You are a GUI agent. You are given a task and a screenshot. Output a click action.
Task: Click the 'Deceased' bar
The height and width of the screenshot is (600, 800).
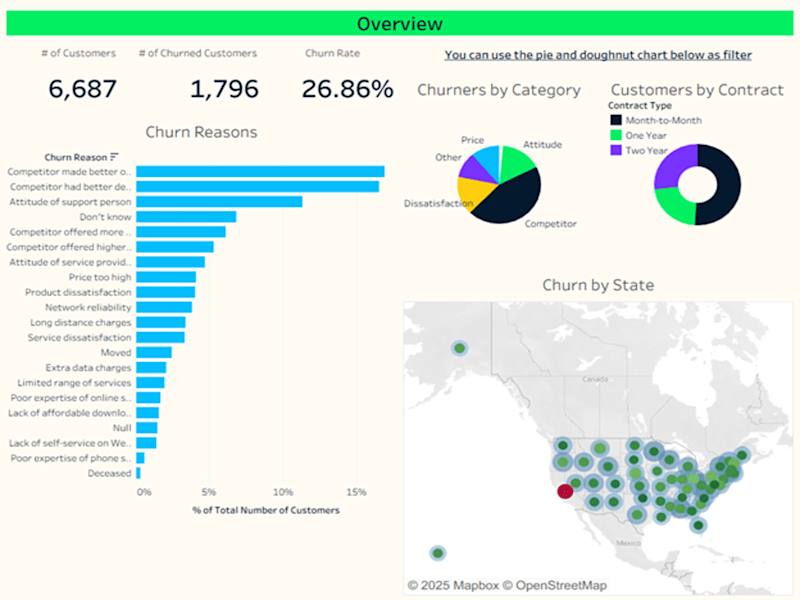[138, 473]
